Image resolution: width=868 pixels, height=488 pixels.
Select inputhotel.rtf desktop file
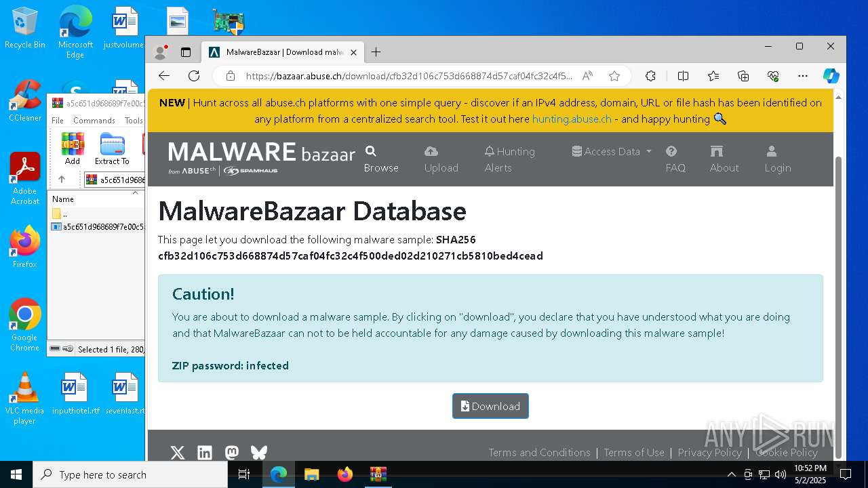(x=75, y=394)
